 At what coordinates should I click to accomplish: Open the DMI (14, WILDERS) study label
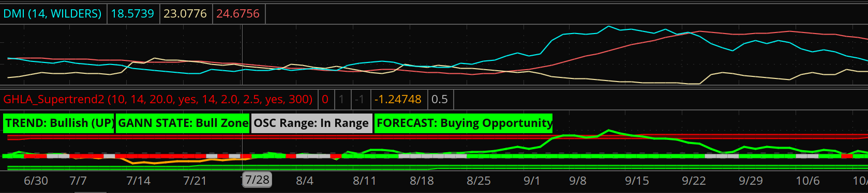click(x=52, y=13)
